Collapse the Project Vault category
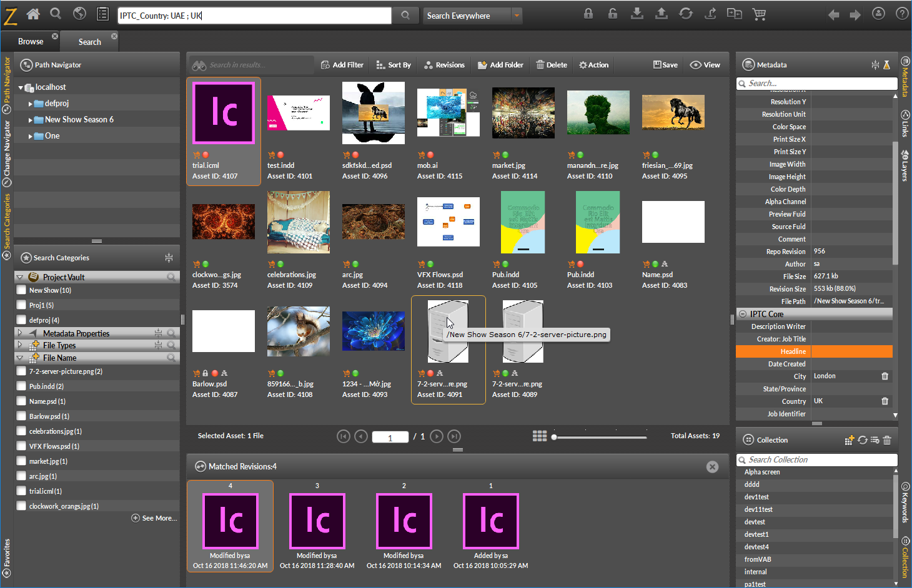This screenshot has width=912, height=588. tap(19, 277)
